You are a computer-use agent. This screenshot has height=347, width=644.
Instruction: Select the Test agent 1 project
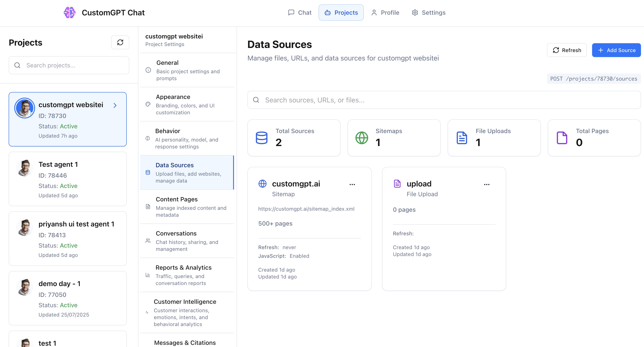click(67, 179)
